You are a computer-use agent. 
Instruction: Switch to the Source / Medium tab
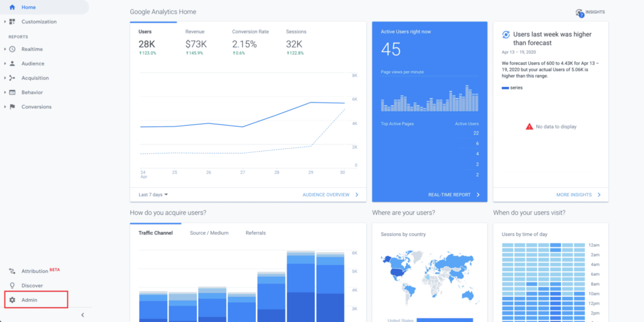point(209,233)
